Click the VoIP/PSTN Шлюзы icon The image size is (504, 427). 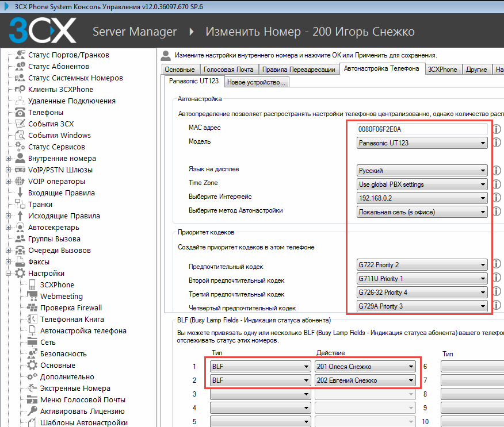20,170
